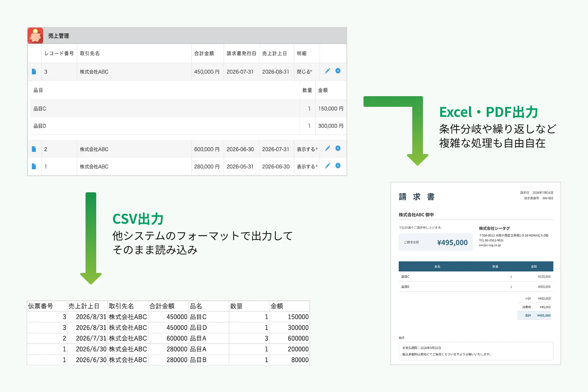Click 株式会社ABC in record 2 row

pos(94,149)
